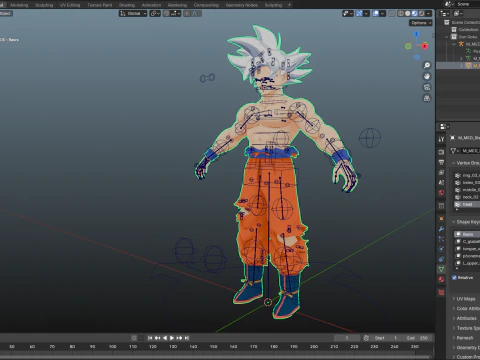480x360 pixels.
Task: Open object types visibility dropdown
Action: click(348, 13)
